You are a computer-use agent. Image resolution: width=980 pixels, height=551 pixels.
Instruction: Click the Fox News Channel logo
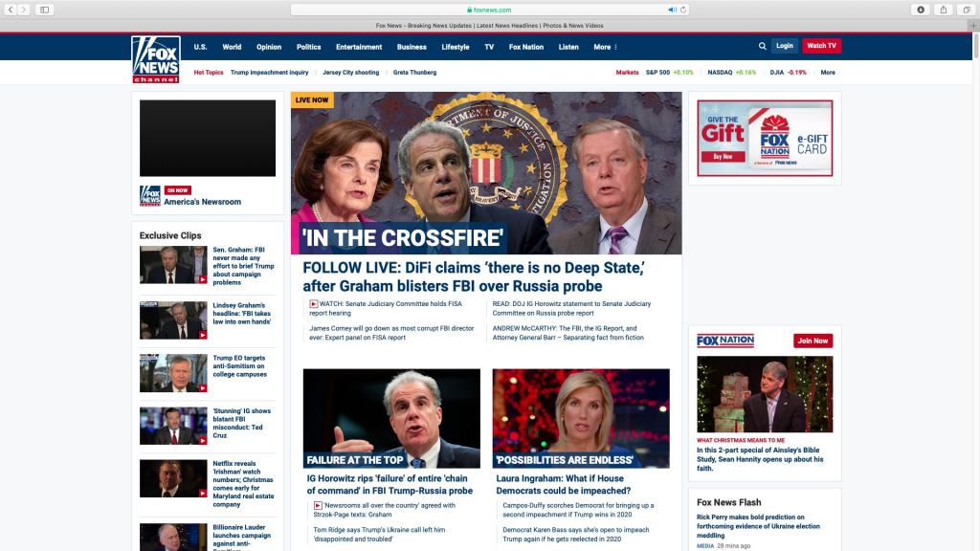coord(156,59)
